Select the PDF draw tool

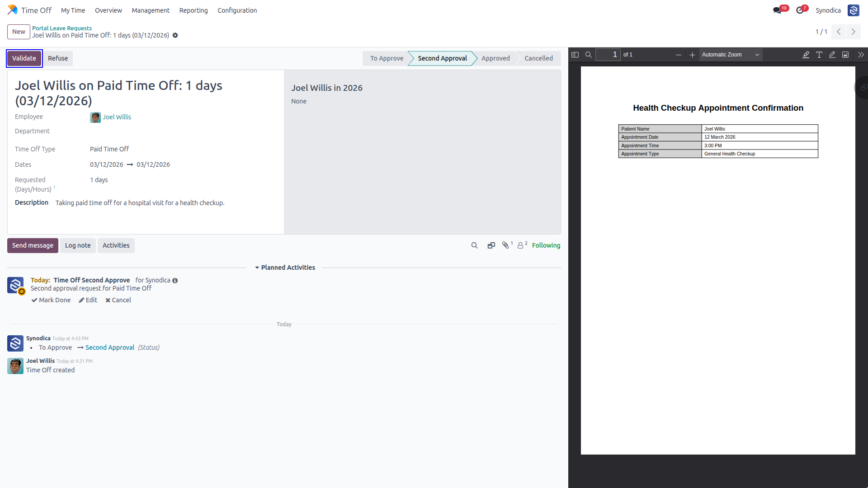click(x=832, y=55)
